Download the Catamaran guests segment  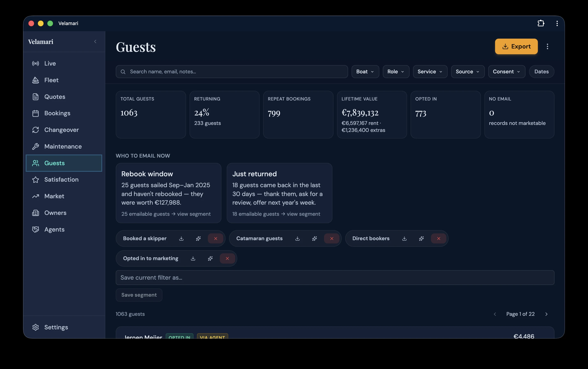(297, 239)
